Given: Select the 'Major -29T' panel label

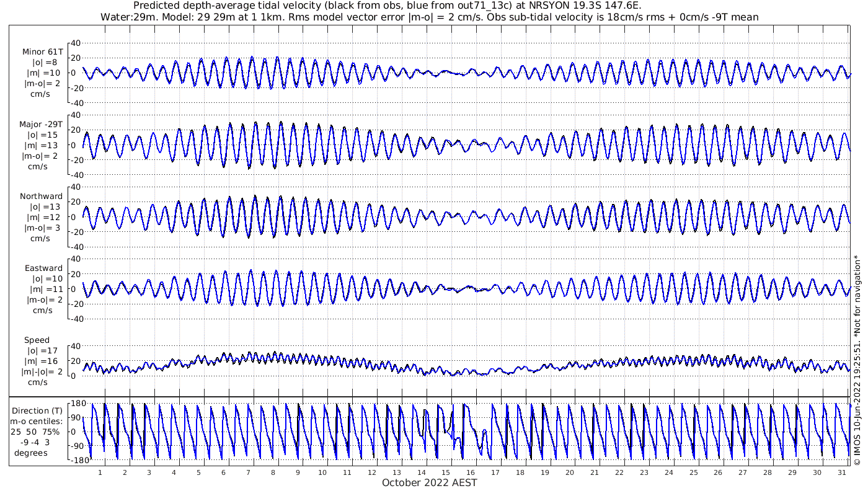Looking at the screenshot, I should [41, 124].
